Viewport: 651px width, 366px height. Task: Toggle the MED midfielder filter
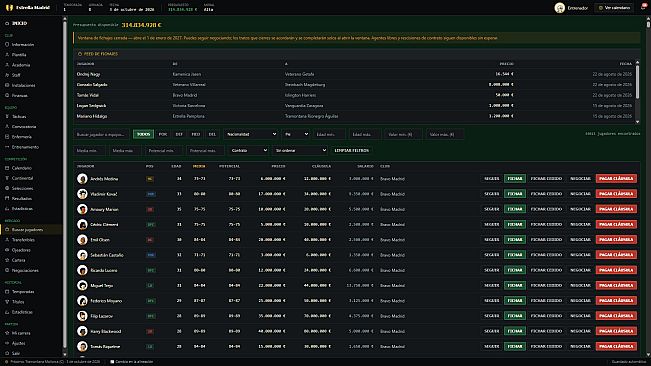196,134
